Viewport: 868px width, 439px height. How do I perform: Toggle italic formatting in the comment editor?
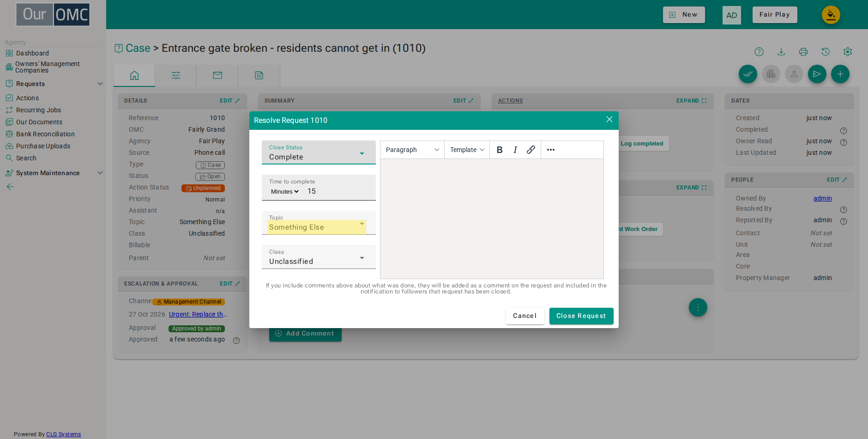515,150
